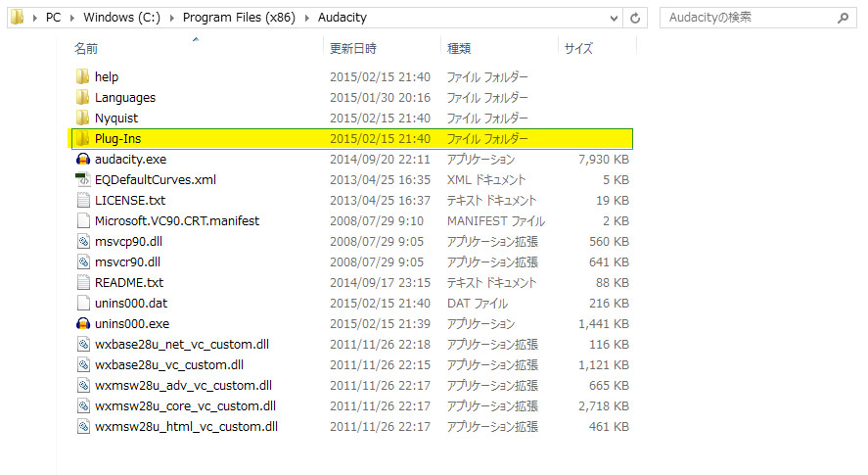The width and height of the screenshot is (868, 475).
Task: Click the wxmsw28u_html_vc_custom.dll file icon
Action: click(83, 426)
